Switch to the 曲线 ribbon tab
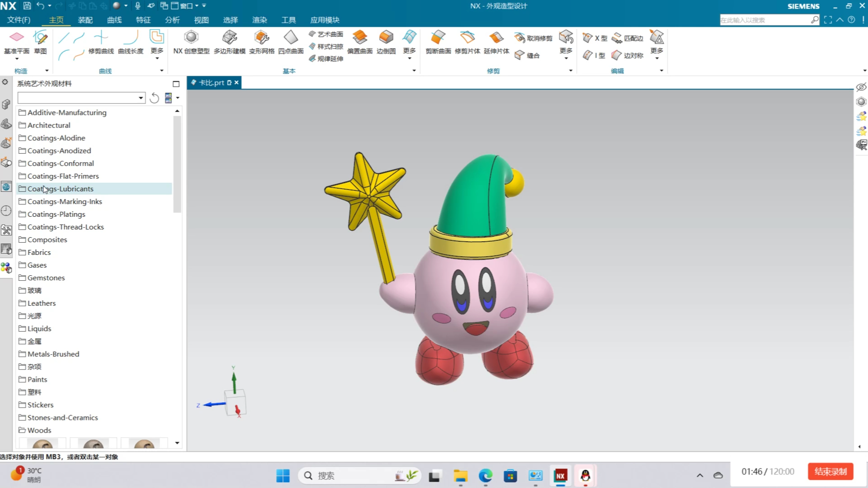Screen dimensions: 868x488 pyautogui.click(x=114, y=20)
